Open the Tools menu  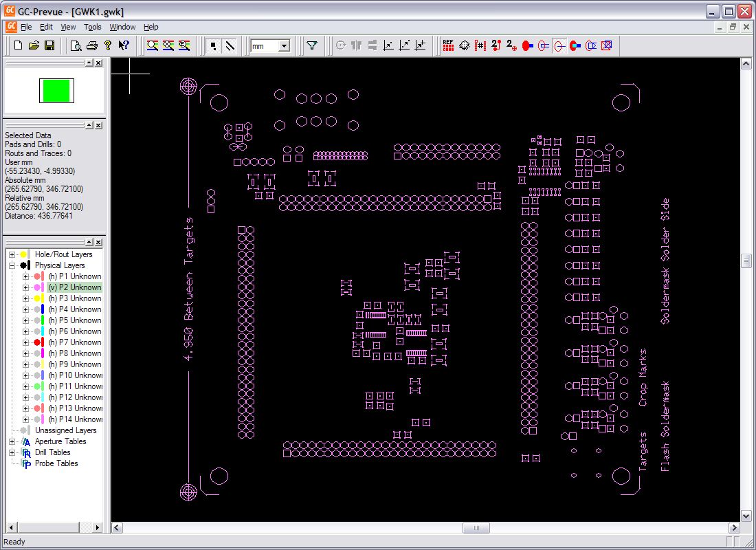coord(92,27)
